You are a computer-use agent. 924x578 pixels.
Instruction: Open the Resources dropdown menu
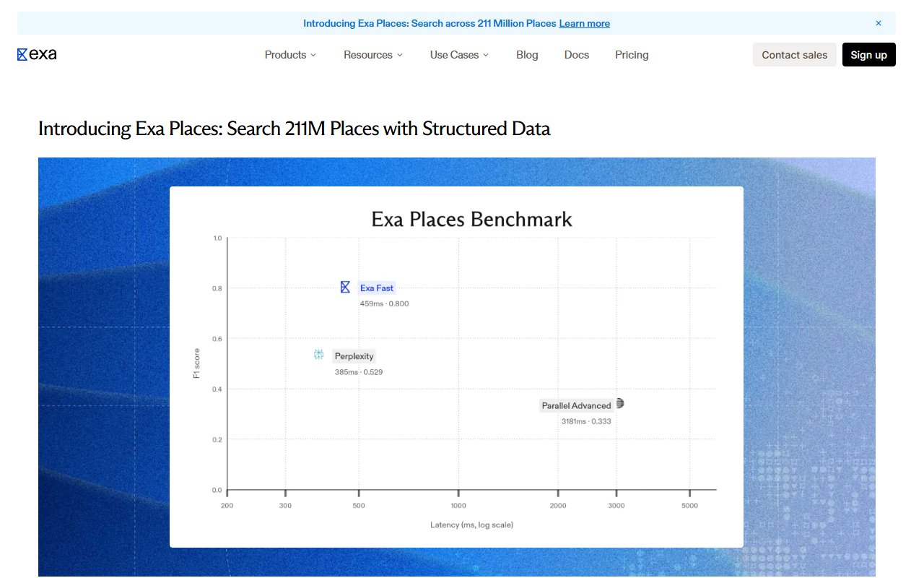[373, 55]
